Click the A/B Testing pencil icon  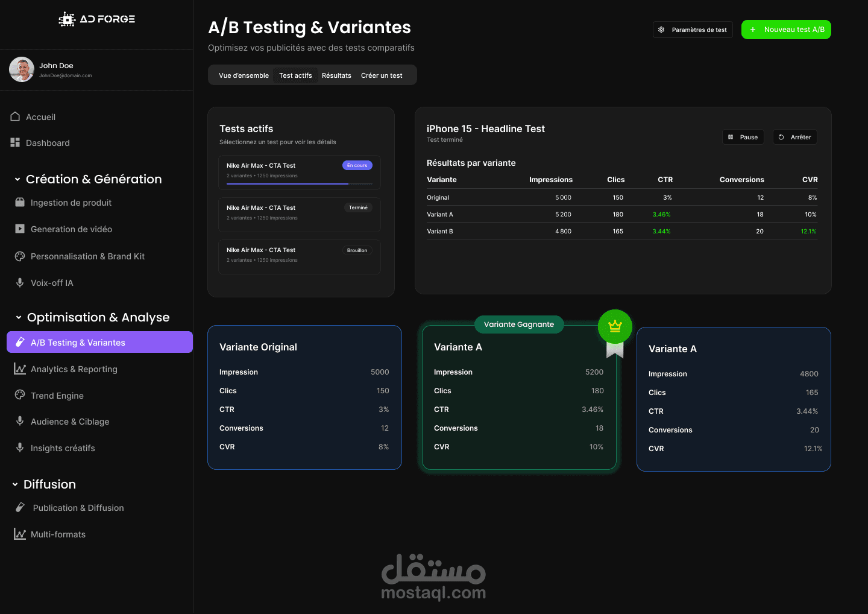20,342
